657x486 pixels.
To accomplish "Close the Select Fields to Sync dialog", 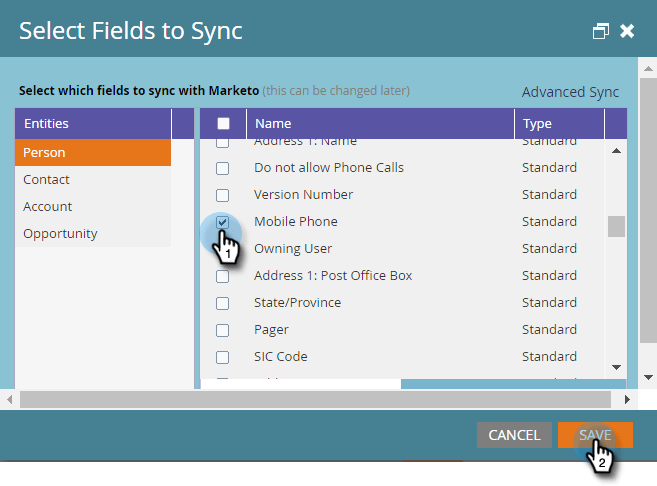I will point(627,31).
